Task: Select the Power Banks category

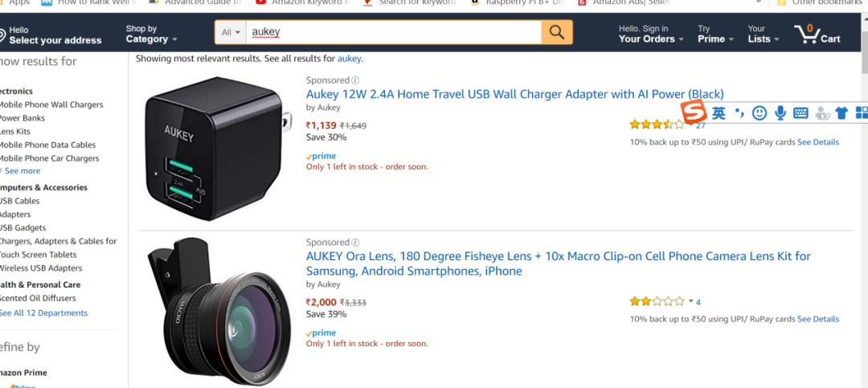Action: 23,118
